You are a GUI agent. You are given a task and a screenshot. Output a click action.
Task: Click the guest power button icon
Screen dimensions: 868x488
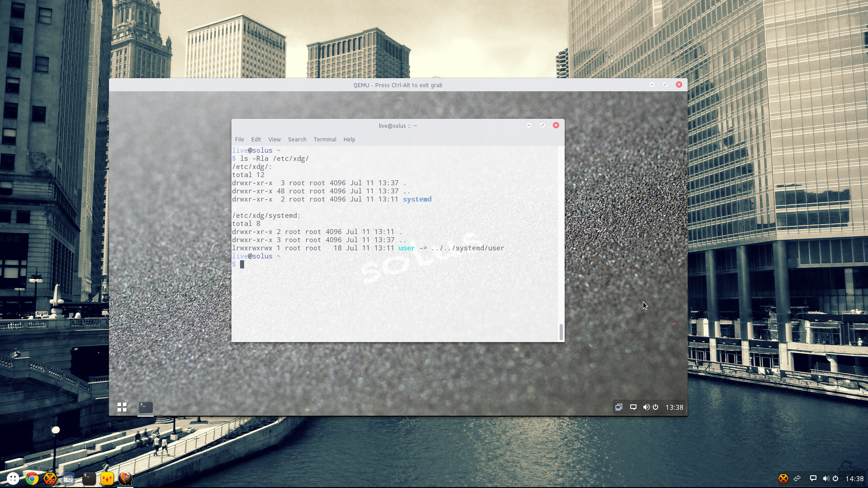(656, 407)
